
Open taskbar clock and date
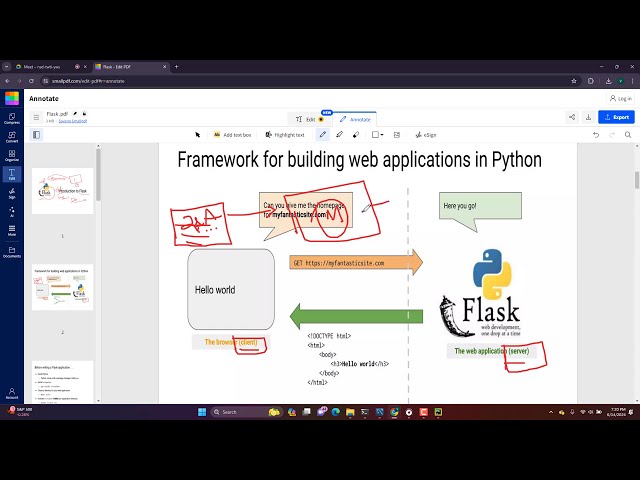click(618, 412)
